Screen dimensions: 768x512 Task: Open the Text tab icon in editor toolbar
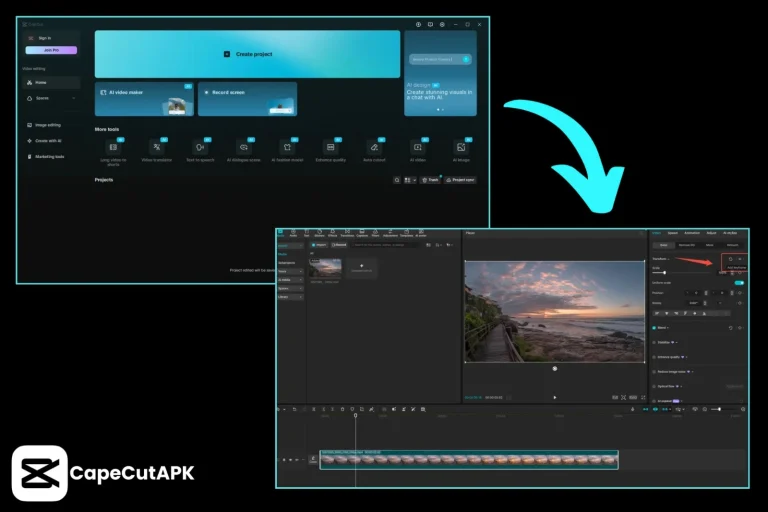(307, 233)
